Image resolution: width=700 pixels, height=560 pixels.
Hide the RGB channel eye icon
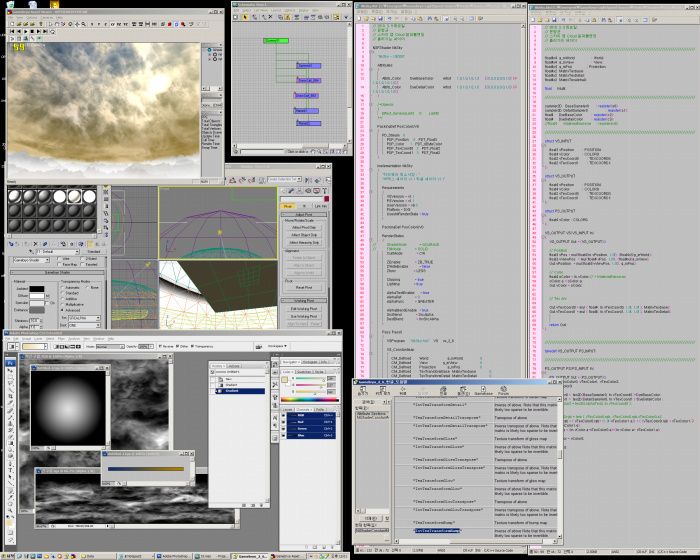283,415
